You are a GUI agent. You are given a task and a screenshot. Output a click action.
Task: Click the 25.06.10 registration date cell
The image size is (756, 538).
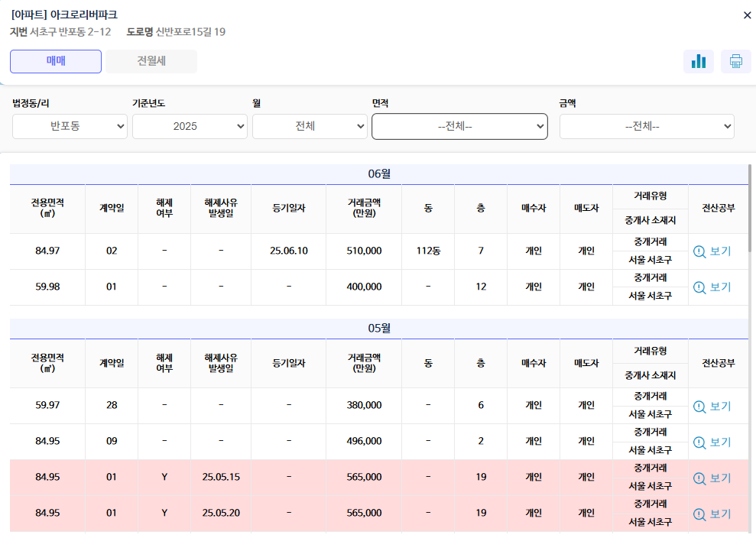pos(289,251)
